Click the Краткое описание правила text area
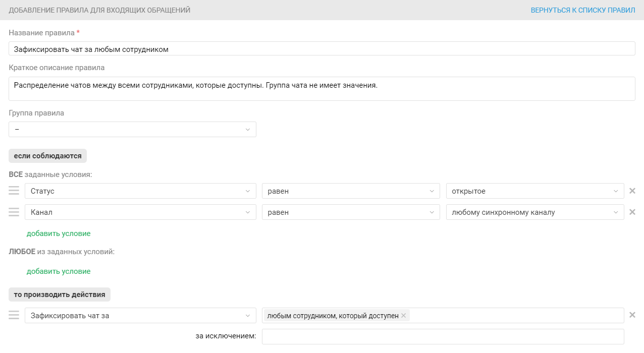Image resolution: width=644 pixels, height=353 pixels. (x=321, y=89)
